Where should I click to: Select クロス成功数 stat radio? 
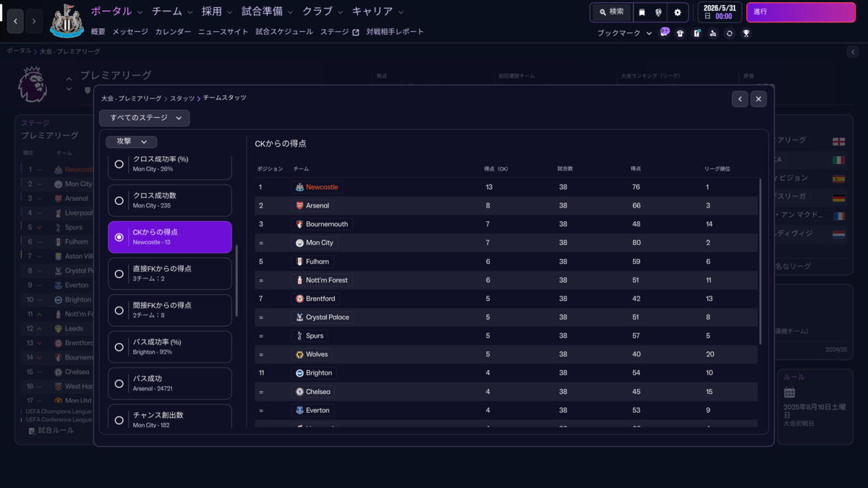tap(119, 200)
